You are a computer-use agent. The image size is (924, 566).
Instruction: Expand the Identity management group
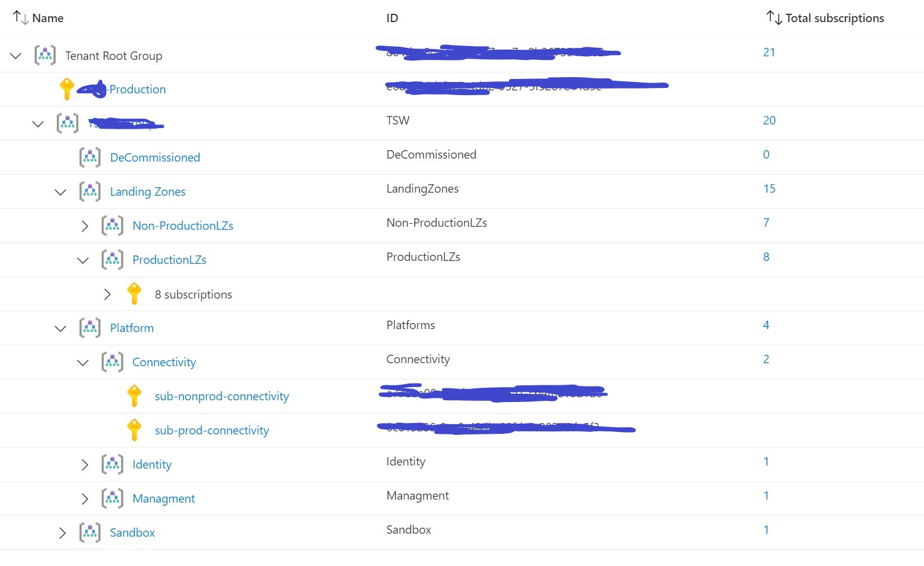click(84, 464)
